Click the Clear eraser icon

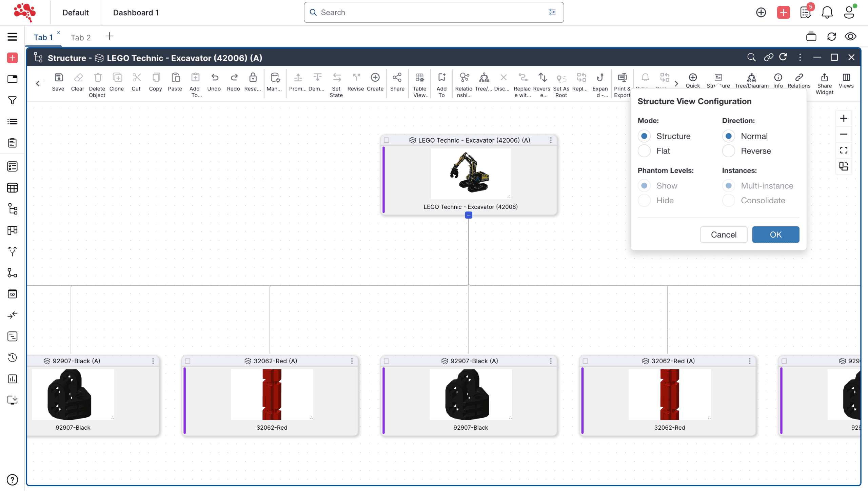pyautogui.click(x=78, y=78)
